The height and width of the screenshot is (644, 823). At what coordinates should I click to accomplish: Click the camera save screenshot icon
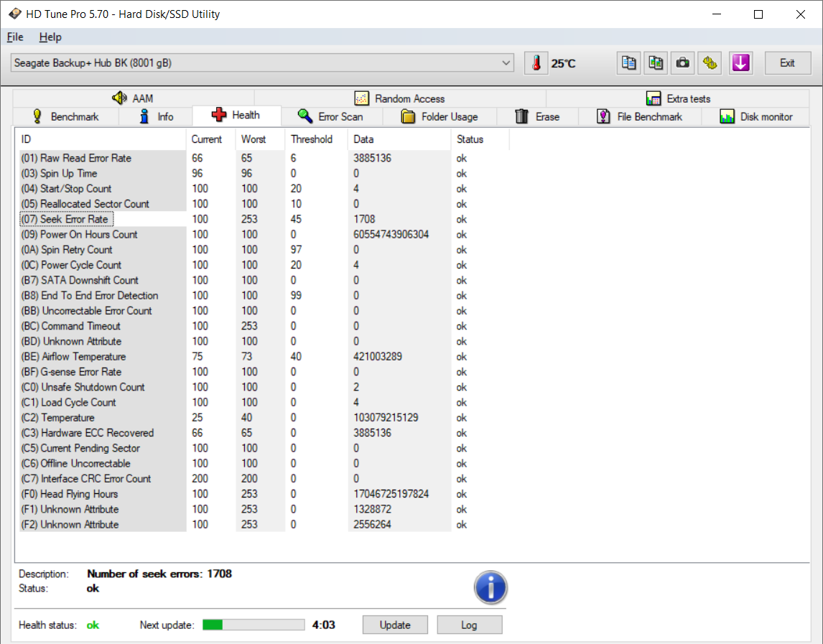[x=683, y=63]
